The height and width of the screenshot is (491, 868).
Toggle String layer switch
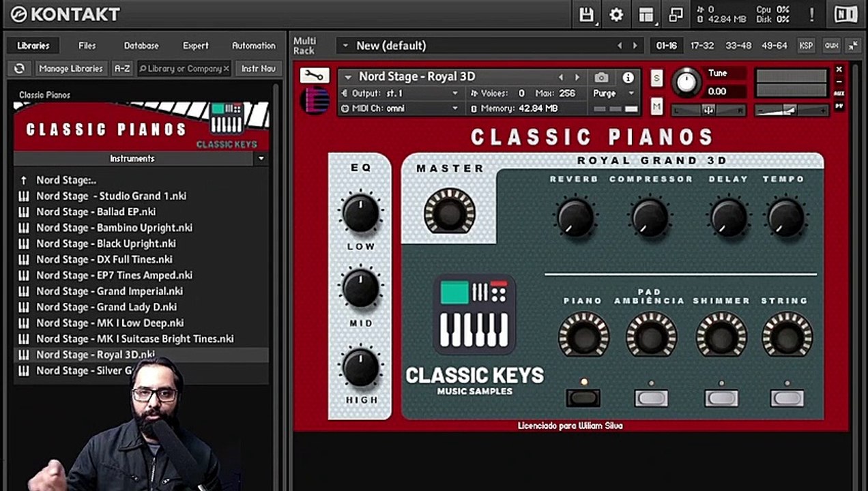(x=787, y=398)
